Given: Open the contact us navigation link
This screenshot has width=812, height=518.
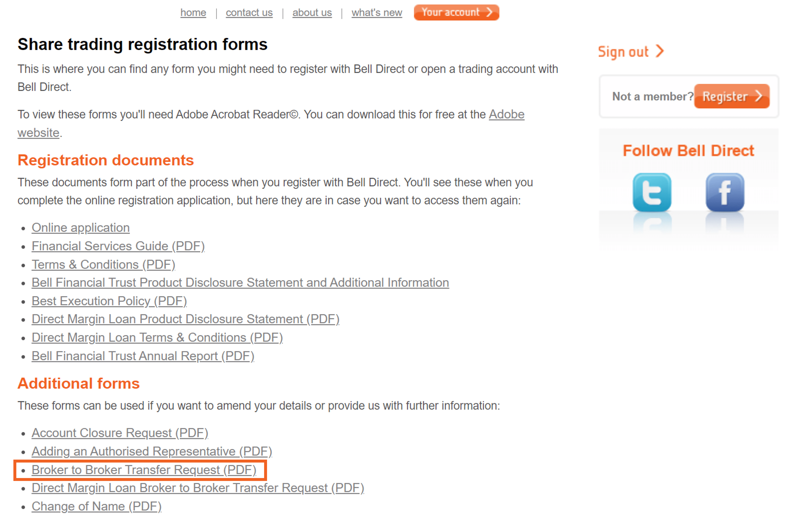Looking at the screenshot, I should pos(249,13).
